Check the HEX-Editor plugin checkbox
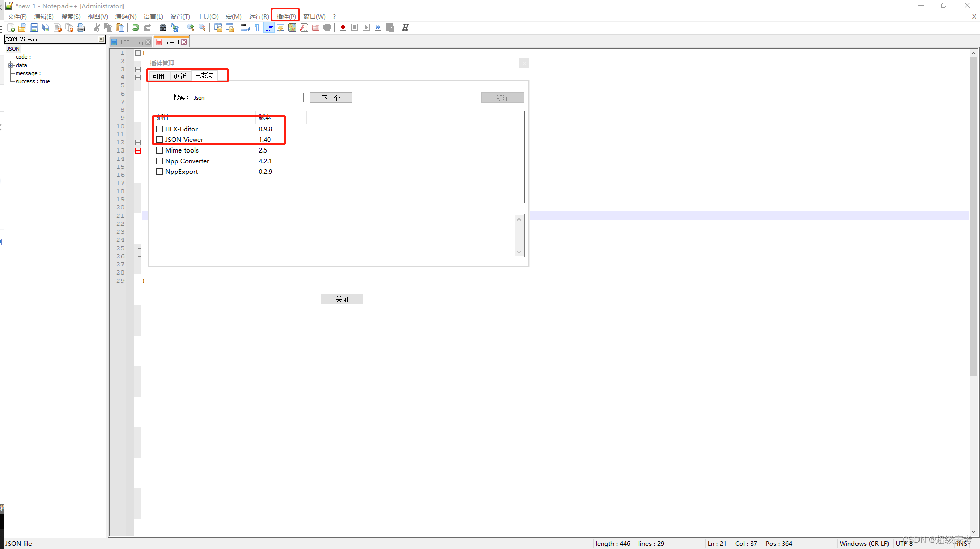The image size is (980, 549). (160, 129)
